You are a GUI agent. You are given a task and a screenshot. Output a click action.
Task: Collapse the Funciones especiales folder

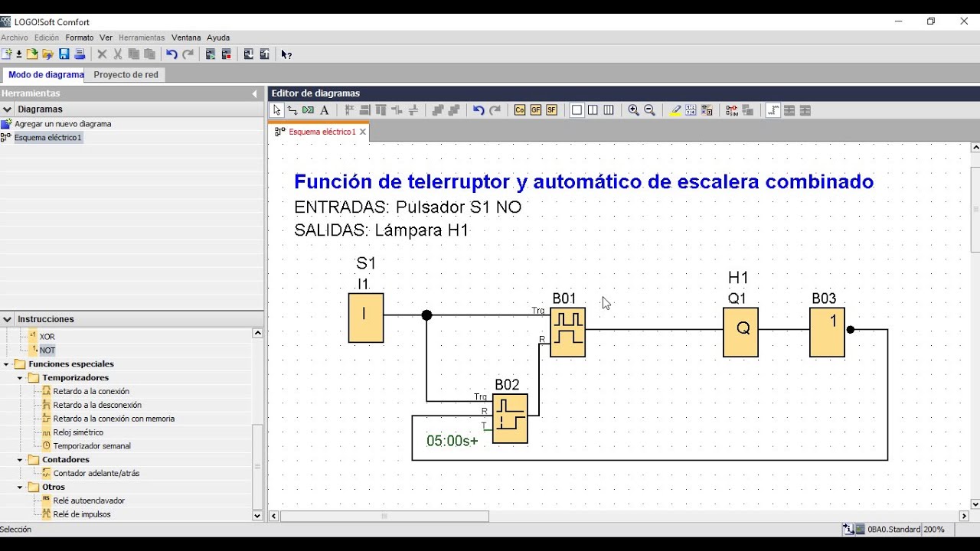coord(6,364)
